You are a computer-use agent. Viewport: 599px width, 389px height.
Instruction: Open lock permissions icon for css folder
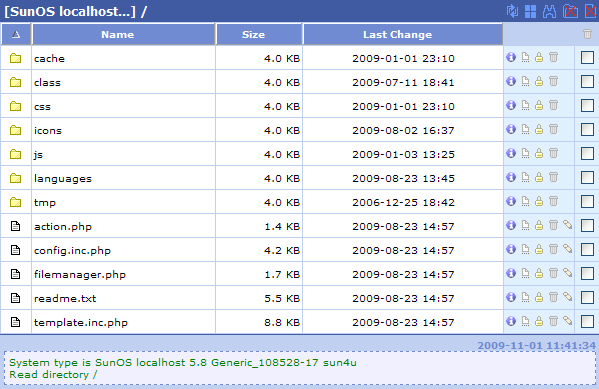coord(539,105)
